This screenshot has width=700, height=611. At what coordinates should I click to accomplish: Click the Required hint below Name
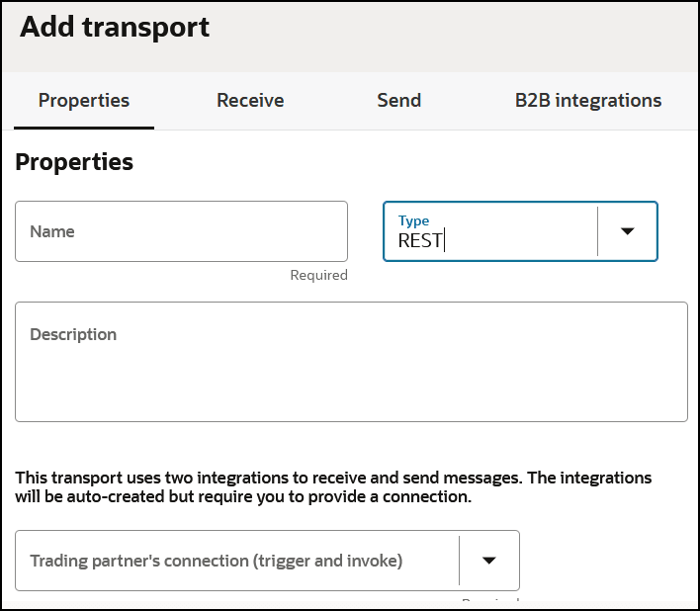pos(318,276)
